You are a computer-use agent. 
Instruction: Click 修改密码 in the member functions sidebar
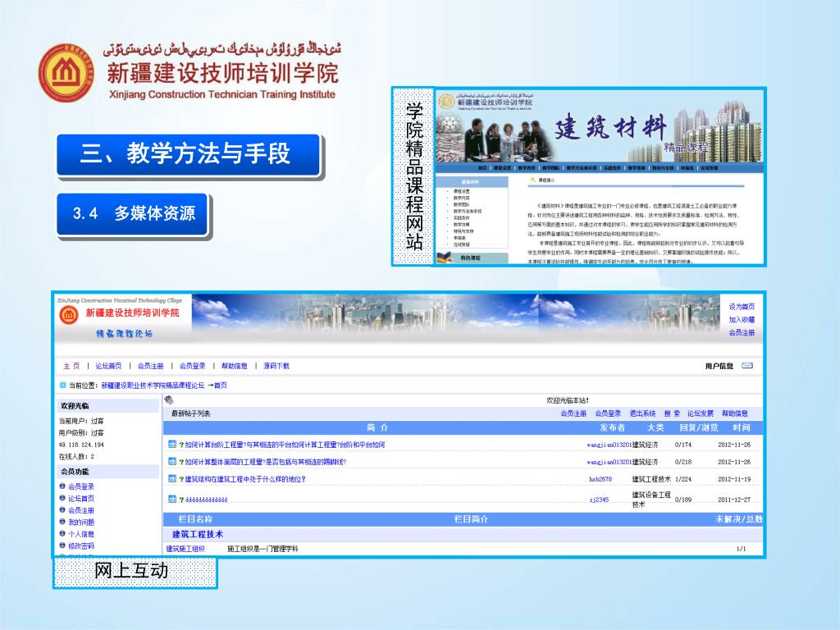point(81,546)
